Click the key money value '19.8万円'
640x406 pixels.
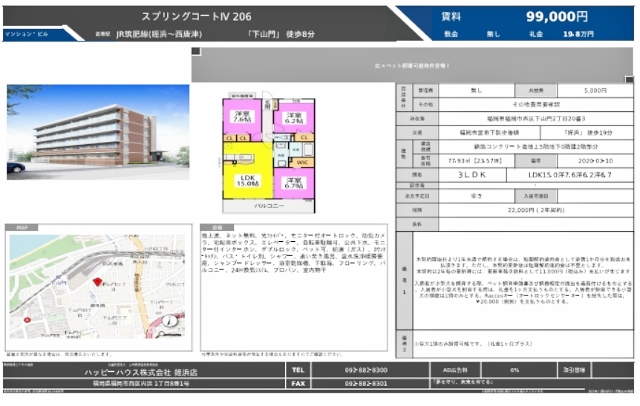[x=578, y=34]
